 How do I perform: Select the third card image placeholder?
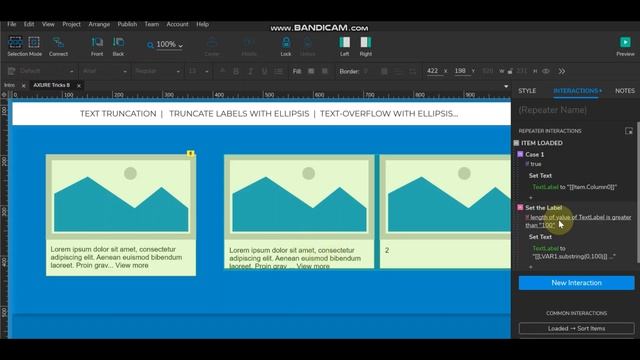[x=446, y=197]
